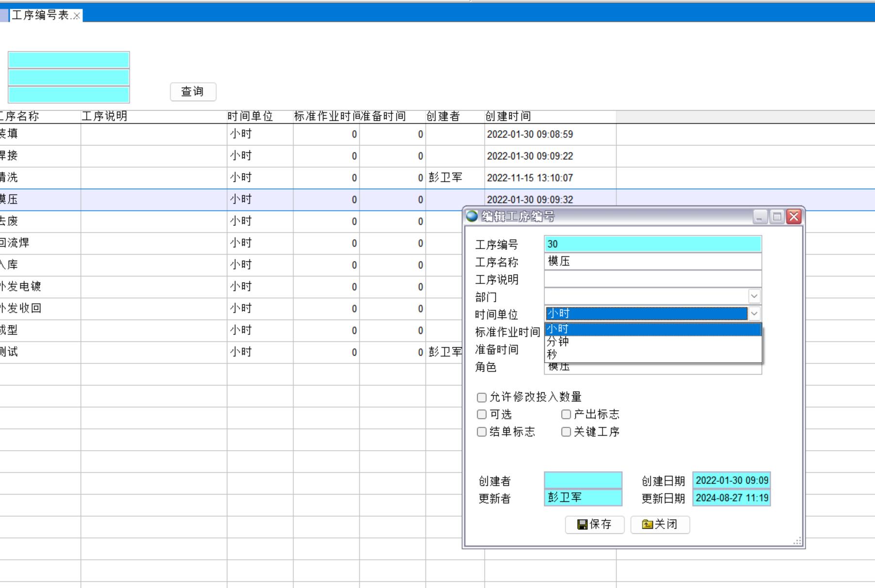Close the dialog with red X
875x588 pixels.
tap(794, 217)
